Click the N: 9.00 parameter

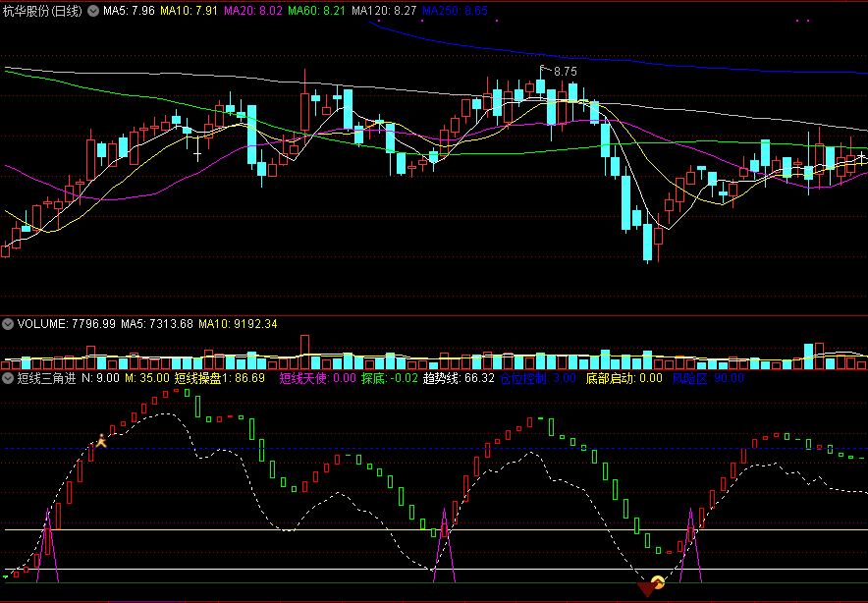(100, 378)
